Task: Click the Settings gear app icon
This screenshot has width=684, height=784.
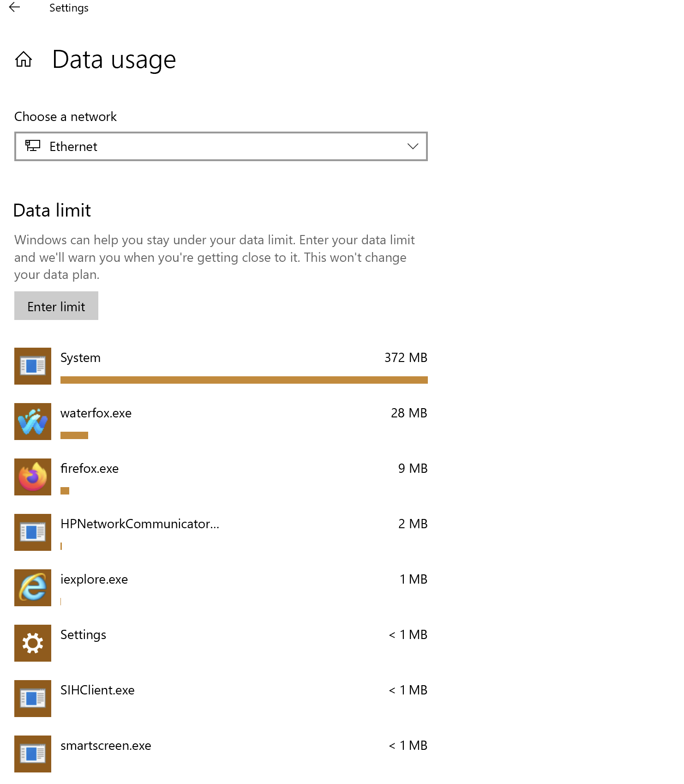Action: (33, 643)
